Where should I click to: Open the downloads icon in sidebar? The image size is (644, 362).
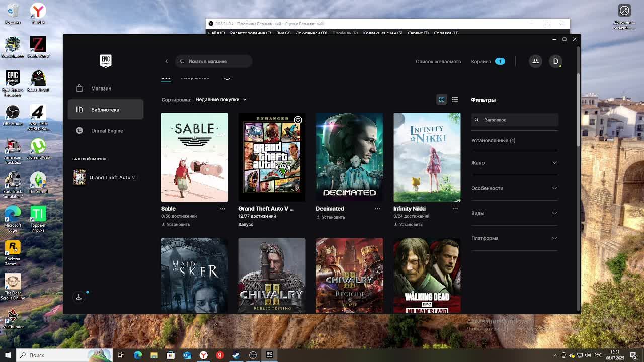(79, 297)
